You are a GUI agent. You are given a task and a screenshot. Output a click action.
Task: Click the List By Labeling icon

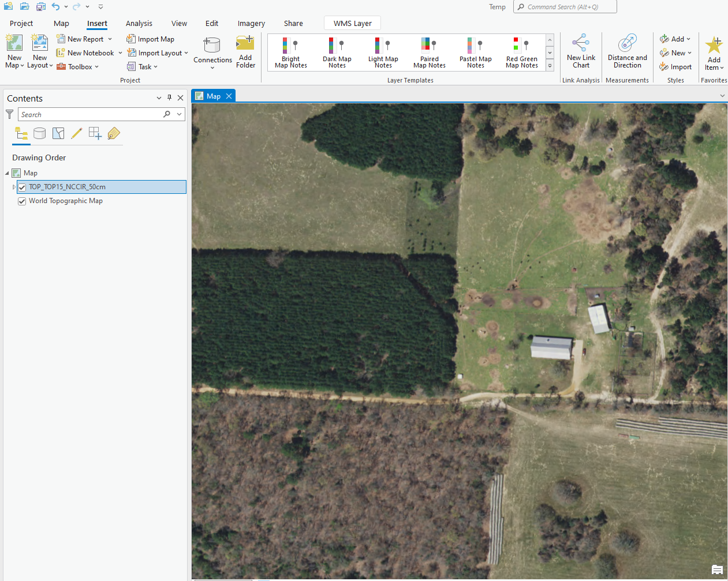coord(114,134)
